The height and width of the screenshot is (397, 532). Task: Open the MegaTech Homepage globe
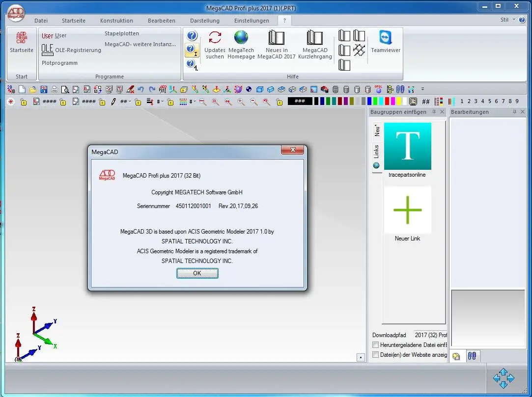point(241,45)
